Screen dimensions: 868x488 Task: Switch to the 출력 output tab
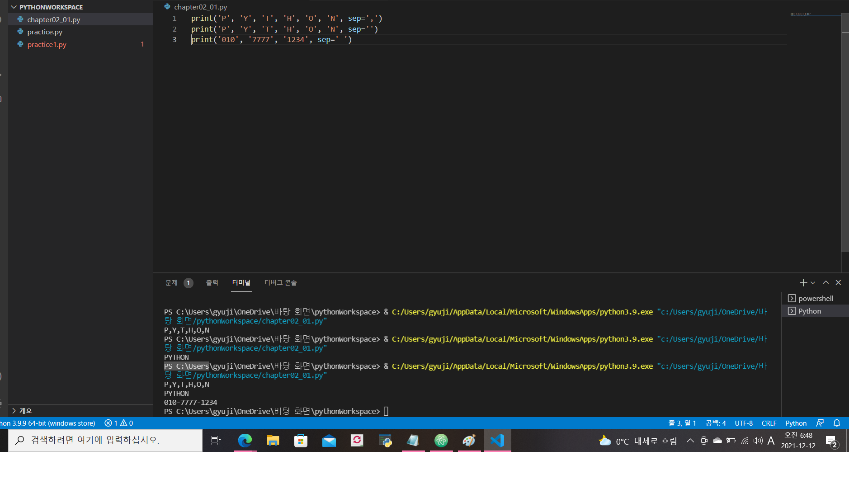pyautogui.click(x=212, y=282)
